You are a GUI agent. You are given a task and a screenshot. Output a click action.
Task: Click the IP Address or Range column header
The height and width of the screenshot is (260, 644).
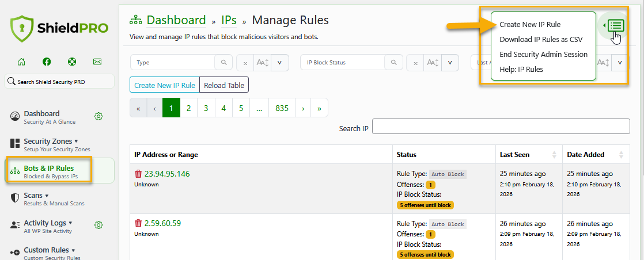click(261, 155)
